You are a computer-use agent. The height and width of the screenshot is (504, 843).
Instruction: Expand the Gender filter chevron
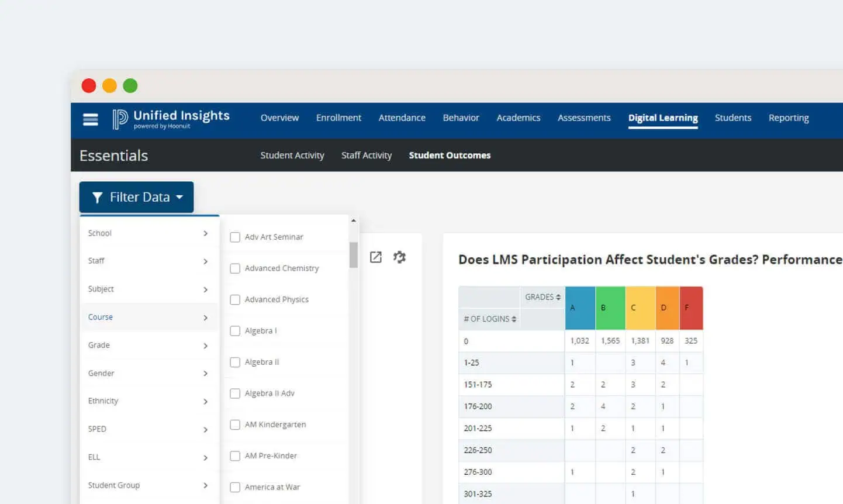205,374
